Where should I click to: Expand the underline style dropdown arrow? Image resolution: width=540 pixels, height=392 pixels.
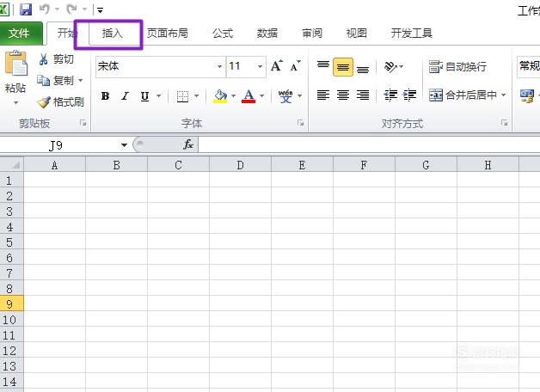(x=159, y=95)
